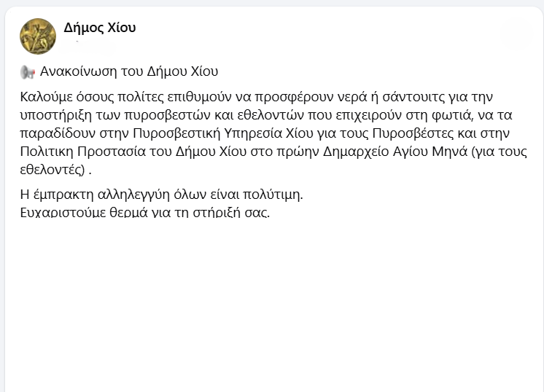Click the word φωτιά in the post
Image resolution: width=544 pixels, height=392 pixels.
tap(428, 115)
